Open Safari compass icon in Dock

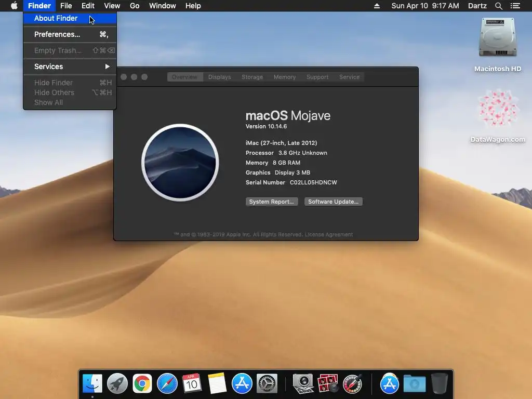coord(167,383)
